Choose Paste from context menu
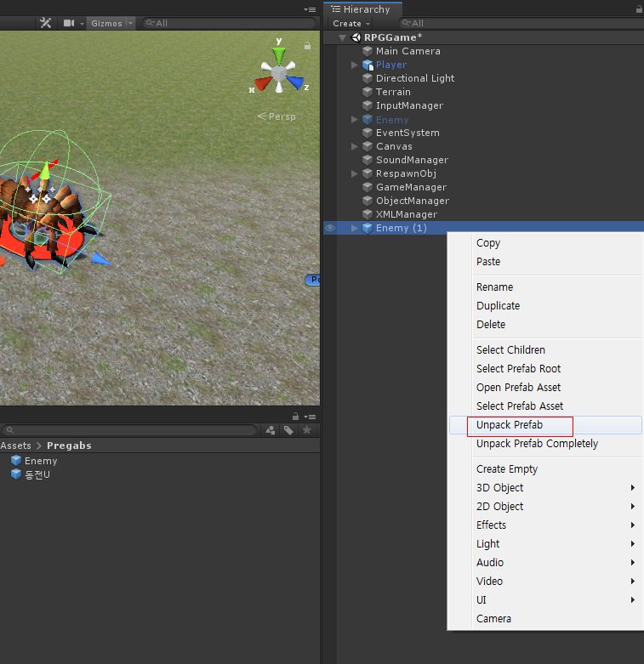Screen dimensions: 644x664 click(x=488, y=262)
